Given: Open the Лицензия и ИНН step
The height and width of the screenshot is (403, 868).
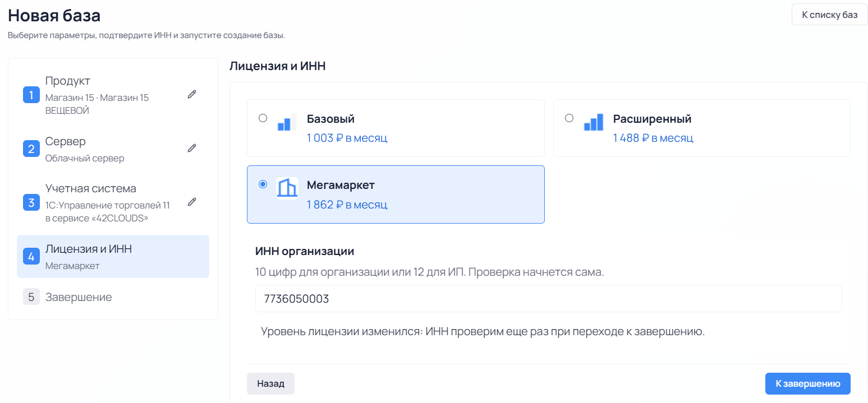Looking at the screenshot, I should click(113, 256).
